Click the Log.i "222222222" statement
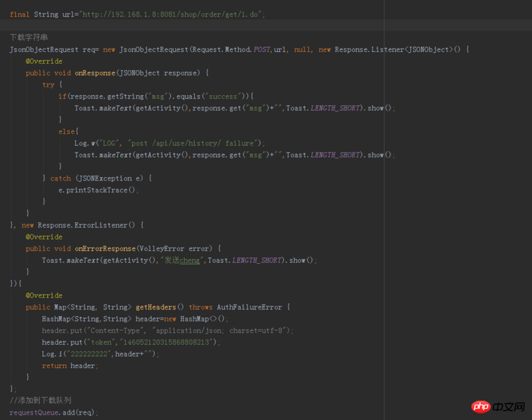Image resolution: width=532 pixels, height=420 pixels. click(100, 354)
